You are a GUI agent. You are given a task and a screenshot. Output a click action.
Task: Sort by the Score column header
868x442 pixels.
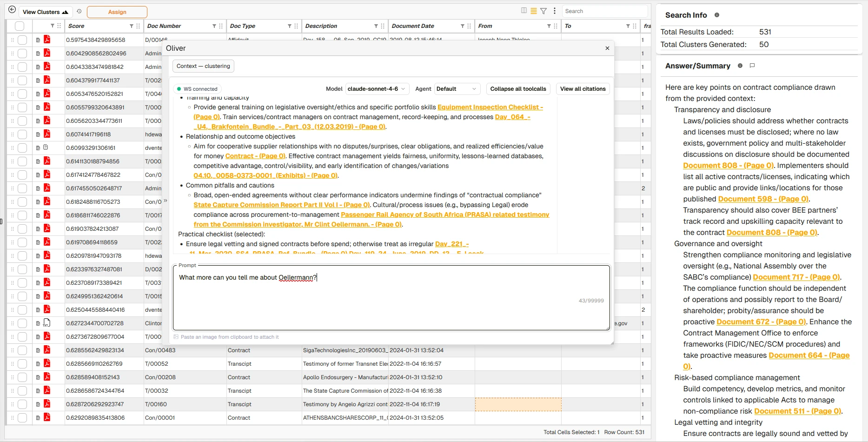[x=76, y=26]
